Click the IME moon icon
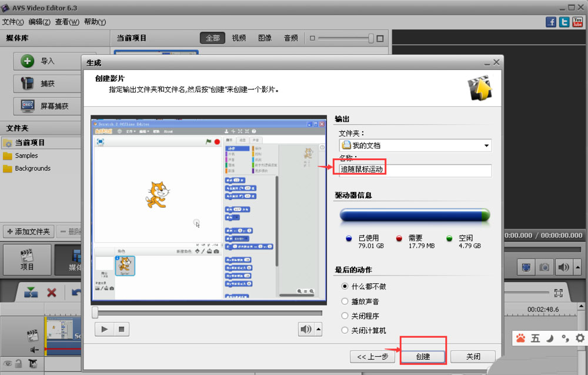 point(550,339)
